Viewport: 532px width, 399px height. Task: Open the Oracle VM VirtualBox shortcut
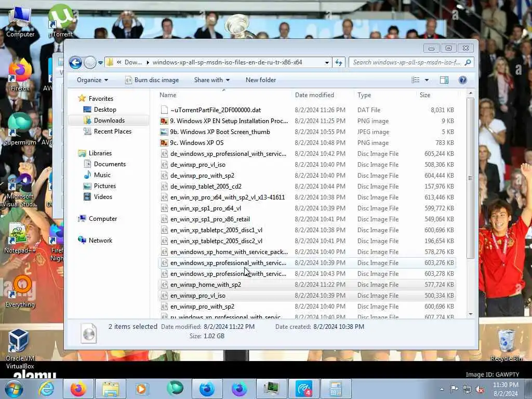20,350
